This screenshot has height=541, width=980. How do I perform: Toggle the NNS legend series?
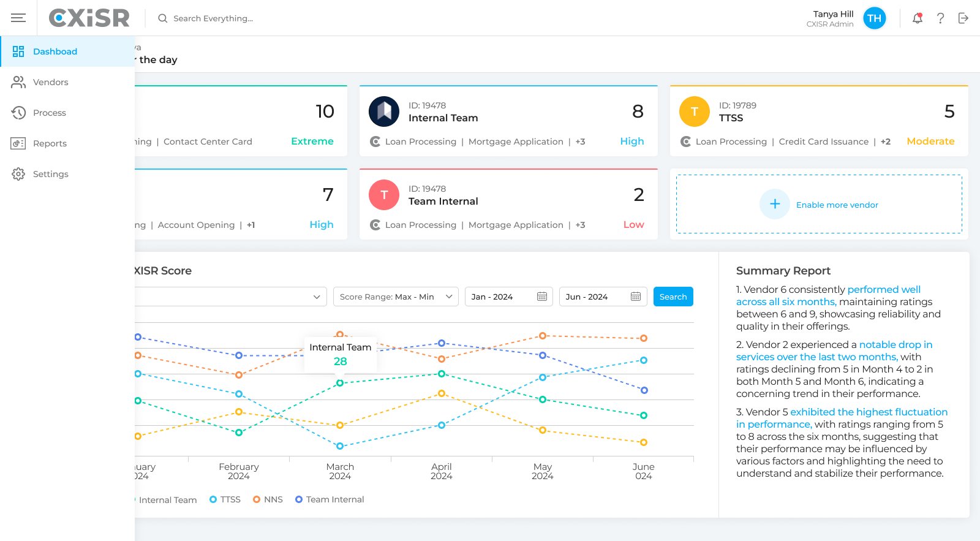pyautogui.click(x=268, y=499)
